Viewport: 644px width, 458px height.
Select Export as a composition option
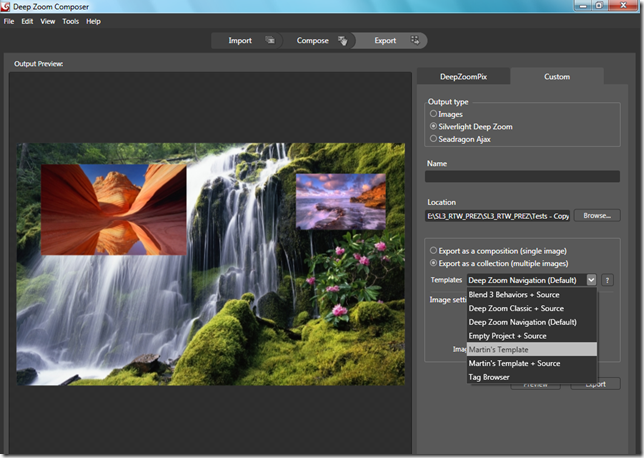[432, 250]
